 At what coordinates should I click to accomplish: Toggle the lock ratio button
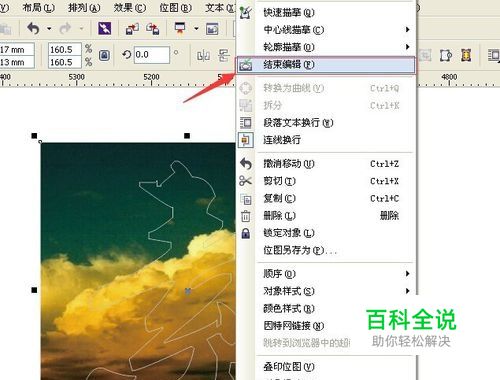(104, 55)
